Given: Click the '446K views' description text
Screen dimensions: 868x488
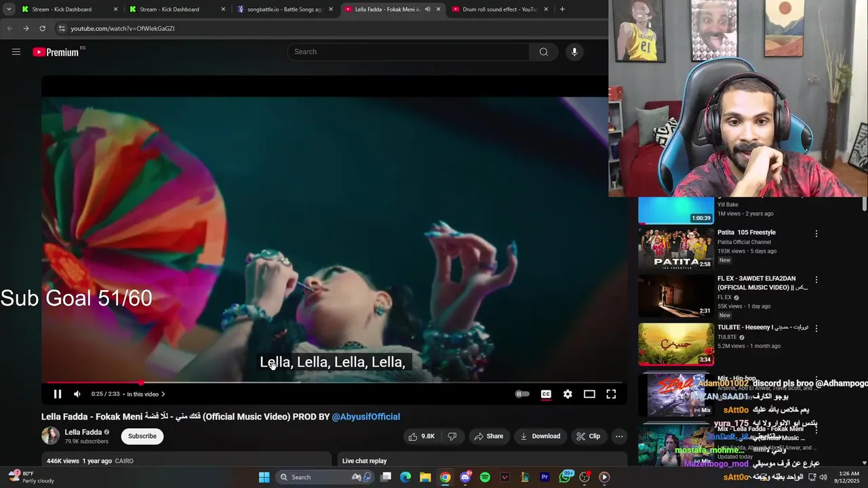Looking at the screenshot, I should pyautogui.click(x=63, y=461).
